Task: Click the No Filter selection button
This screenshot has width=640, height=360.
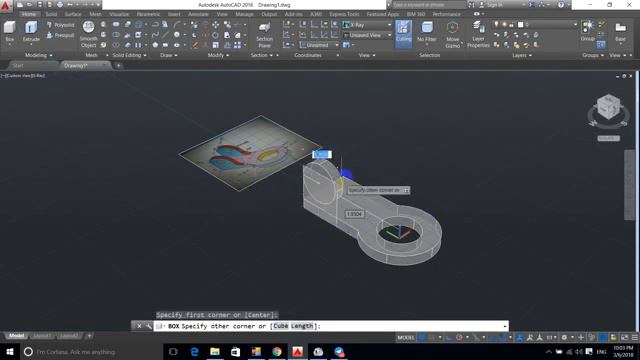Action: (427, 33)
